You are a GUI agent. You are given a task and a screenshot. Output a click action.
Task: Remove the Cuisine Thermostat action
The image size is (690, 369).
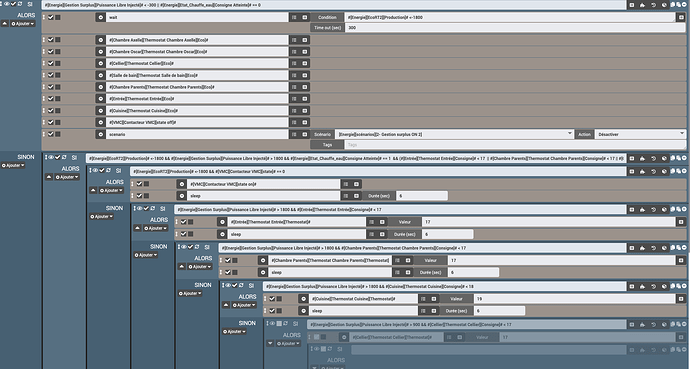point(303,299)
